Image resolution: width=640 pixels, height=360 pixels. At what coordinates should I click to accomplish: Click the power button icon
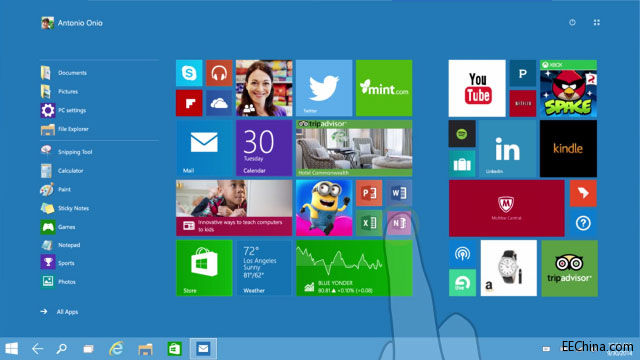pyautogui.click(x=572, y=22)
